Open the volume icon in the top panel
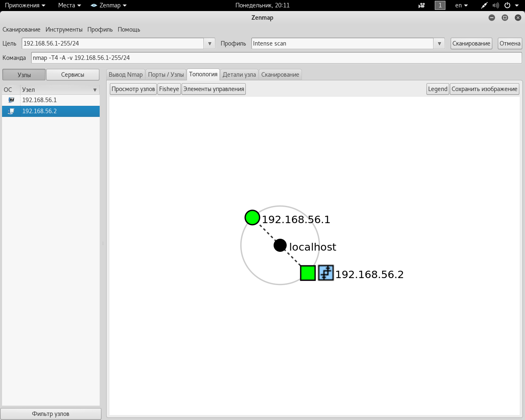The width and height of the screenshot is (525, 420). pyautogui.click(x=495, y=5)
